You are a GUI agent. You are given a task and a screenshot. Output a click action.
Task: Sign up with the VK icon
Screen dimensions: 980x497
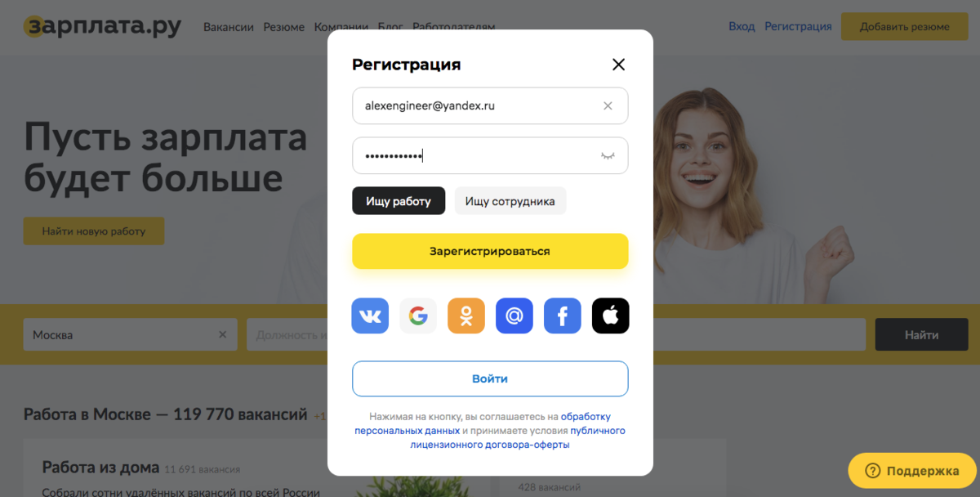tap(370, 316)
